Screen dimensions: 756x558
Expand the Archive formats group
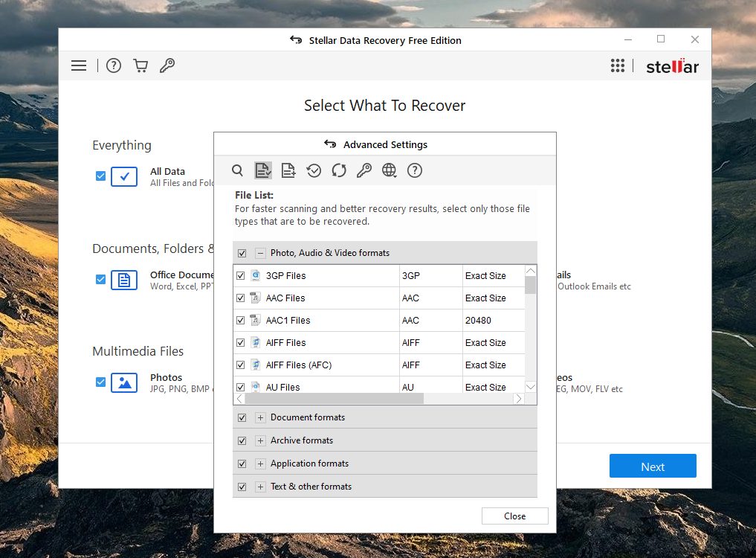click(x=260, y=441)
